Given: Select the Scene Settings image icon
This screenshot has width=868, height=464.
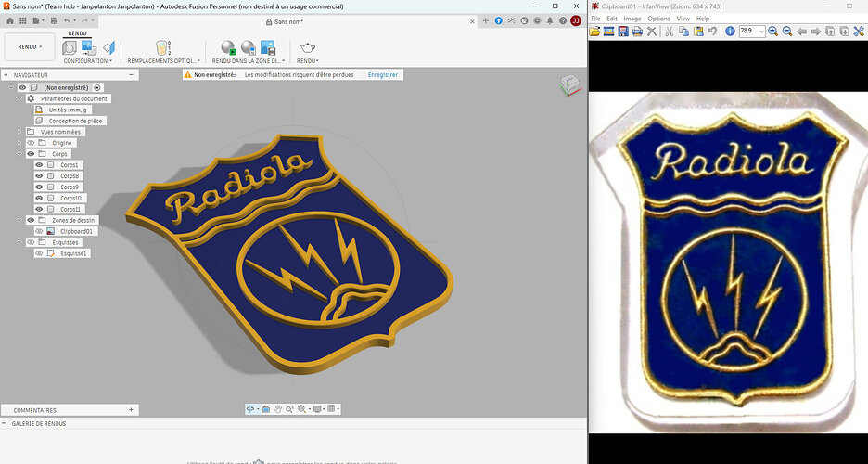Looking at the screenshot, I should (89, 48).
